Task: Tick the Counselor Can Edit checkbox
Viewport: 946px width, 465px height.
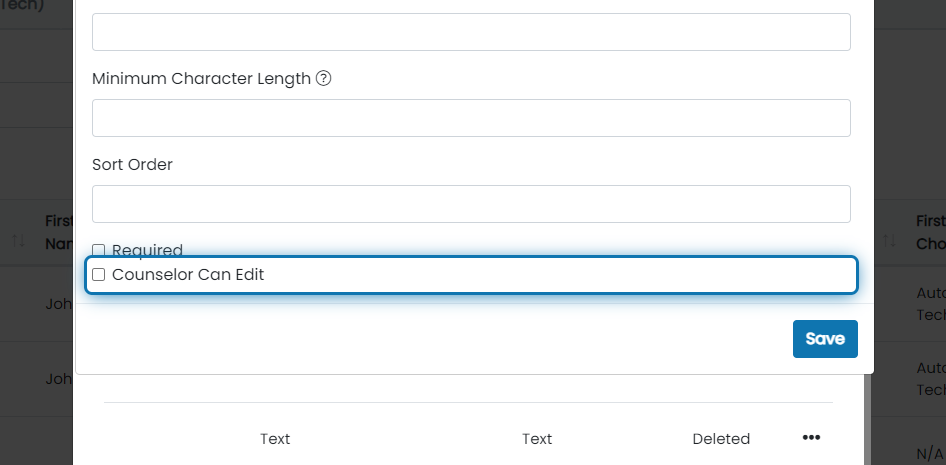Action: click(x=98, y=275)
